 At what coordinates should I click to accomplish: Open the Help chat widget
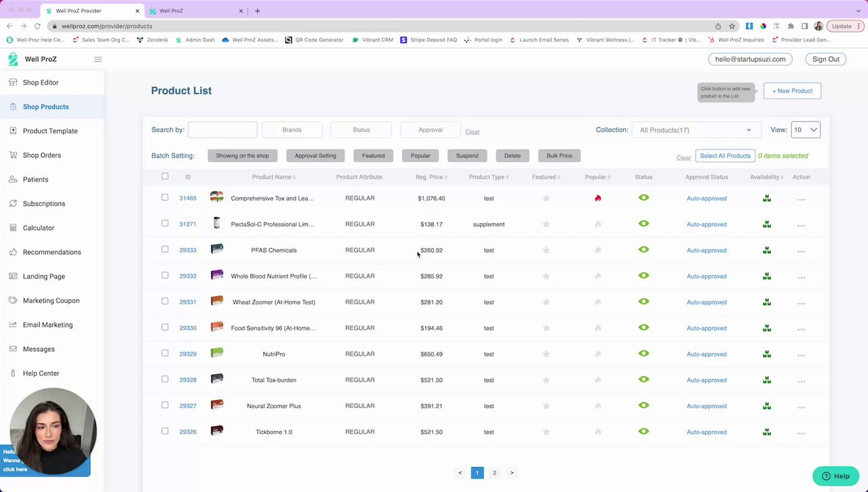pos(835,476)
